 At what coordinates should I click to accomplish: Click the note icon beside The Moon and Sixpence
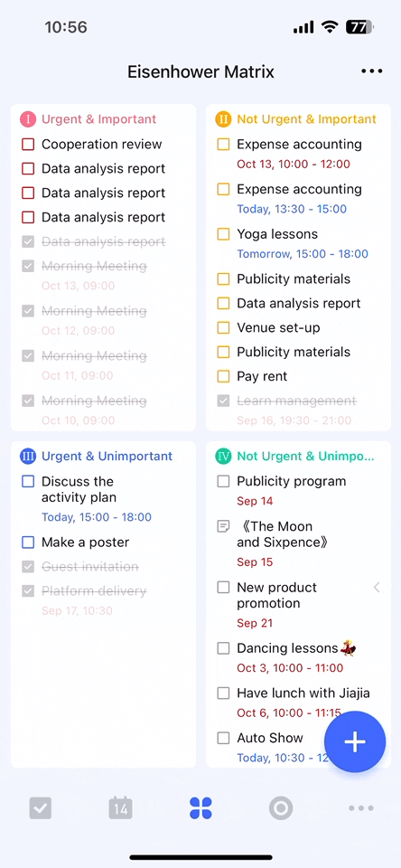pyautogui.click(x=223, y=526)
